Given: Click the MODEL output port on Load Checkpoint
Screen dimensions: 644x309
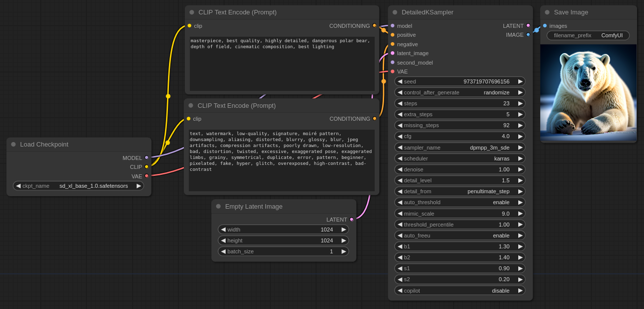Looking at the screenshot, I should tap(147, 157).
